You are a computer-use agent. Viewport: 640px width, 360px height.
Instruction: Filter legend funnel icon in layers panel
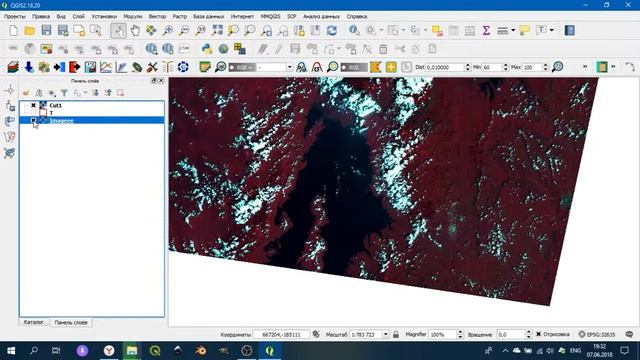(64, 93)
